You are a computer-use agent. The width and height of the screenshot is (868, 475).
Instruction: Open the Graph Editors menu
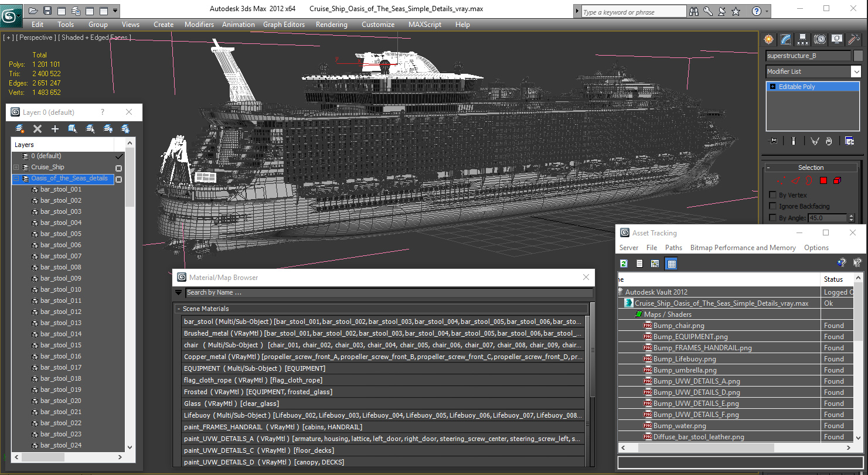tap(284, 25)
